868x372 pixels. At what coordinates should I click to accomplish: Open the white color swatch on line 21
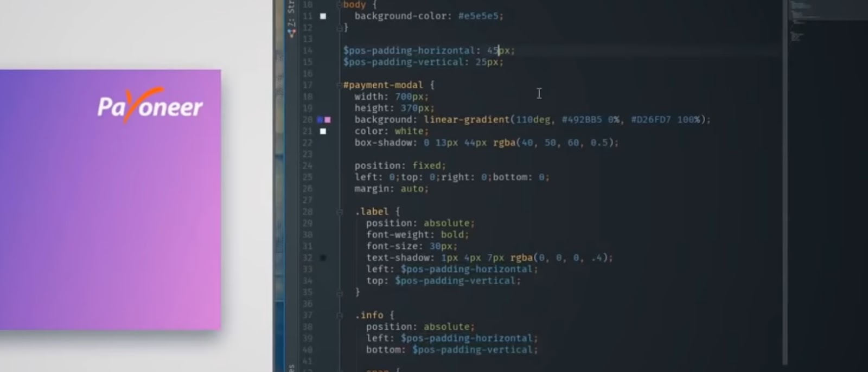pos(323,131)
